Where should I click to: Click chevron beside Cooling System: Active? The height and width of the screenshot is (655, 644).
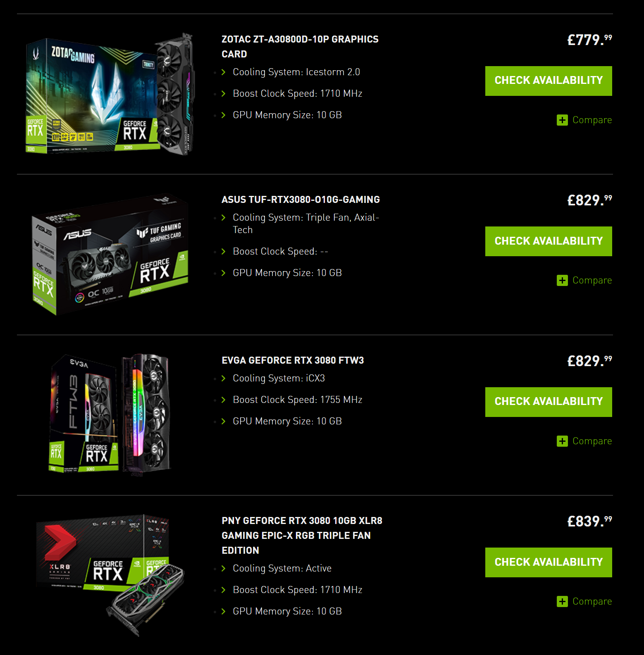point(224,568)
